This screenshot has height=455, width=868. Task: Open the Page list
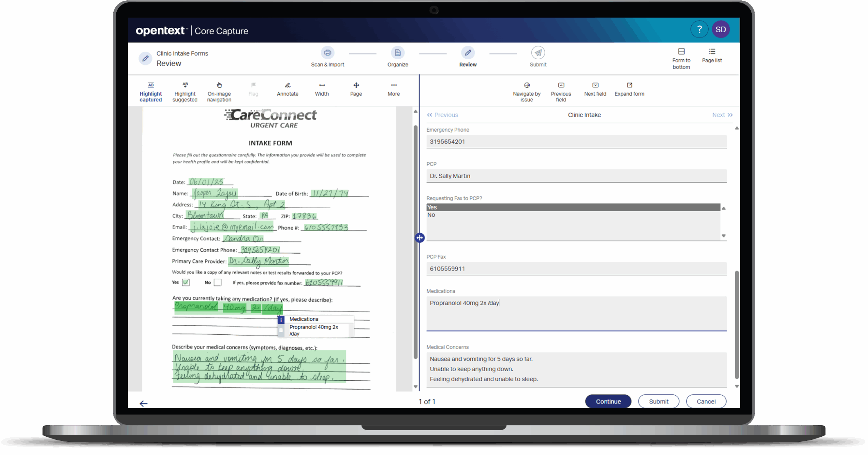tap(712, 56)
